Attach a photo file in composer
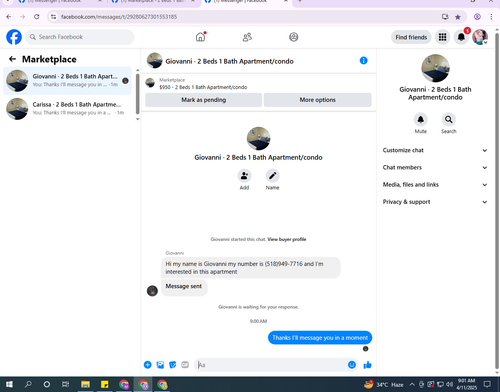 (x=160, y=365)
